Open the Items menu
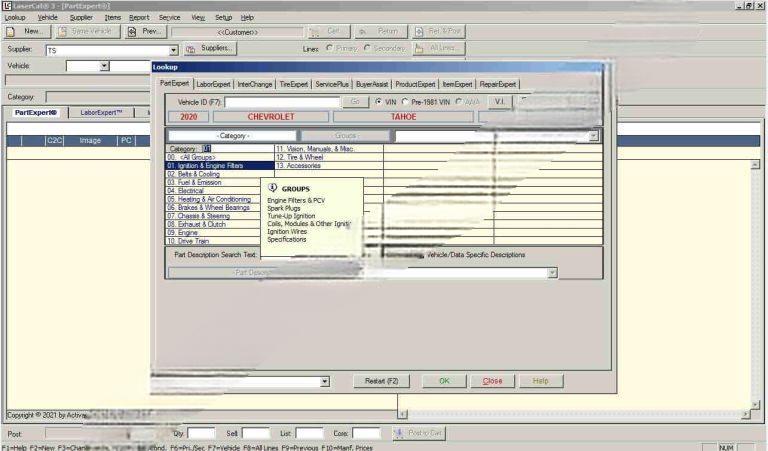Screen dimensions: 768x451 112,18
